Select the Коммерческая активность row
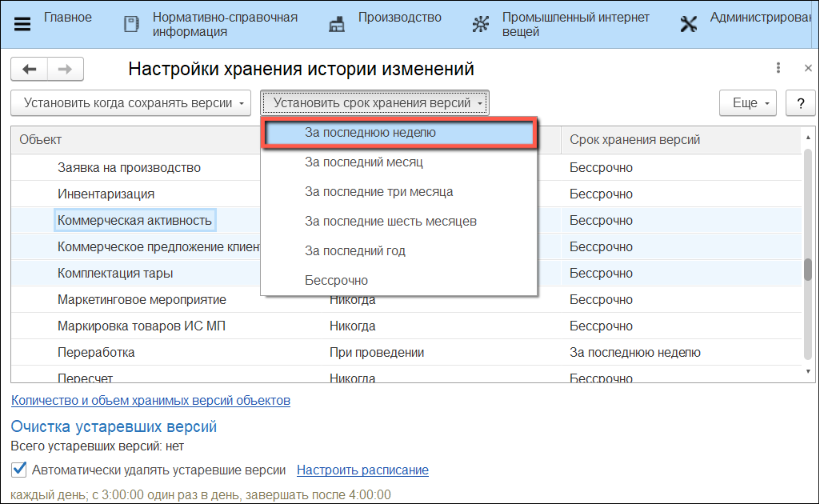The height and width of the screenshot is (504, 819). (x=135, y=220)
